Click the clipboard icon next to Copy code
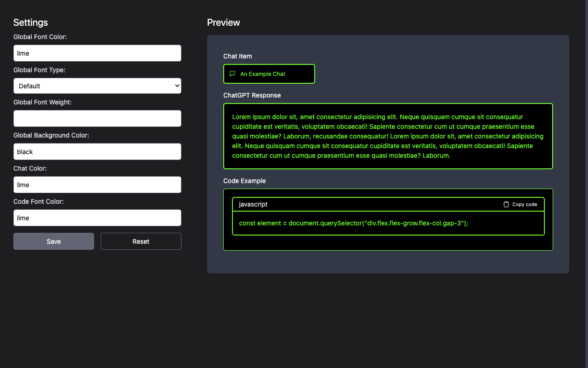The height and width of the screenshot is (368, 588). [x=506, y=204]
